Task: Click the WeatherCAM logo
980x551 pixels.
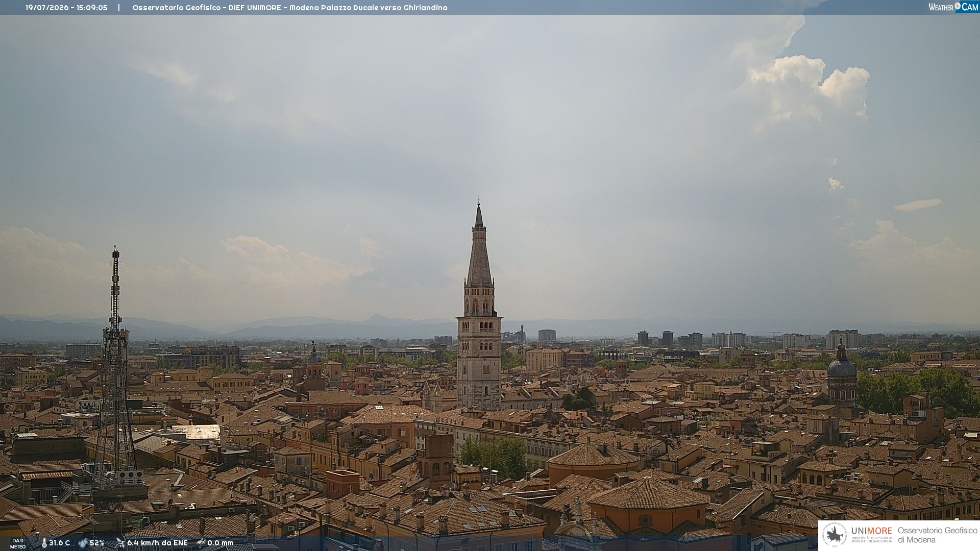Action: (x=953, y=7)
